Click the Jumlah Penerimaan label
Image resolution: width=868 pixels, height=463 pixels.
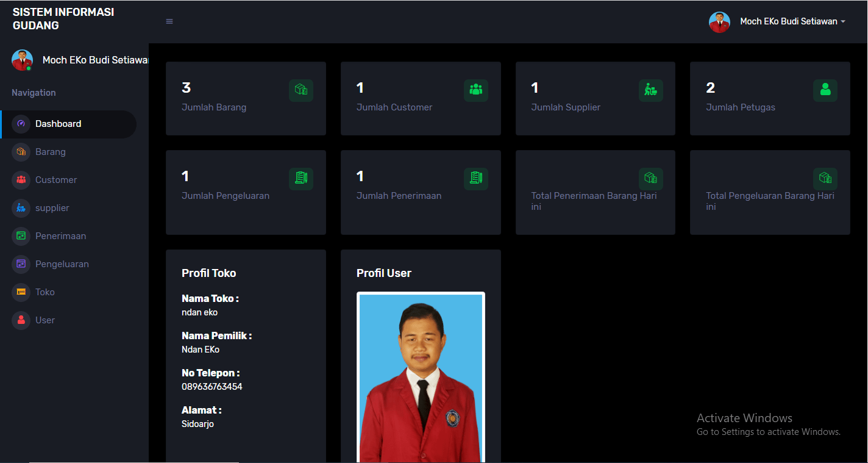pyautogui.click(x=399, y=196)
